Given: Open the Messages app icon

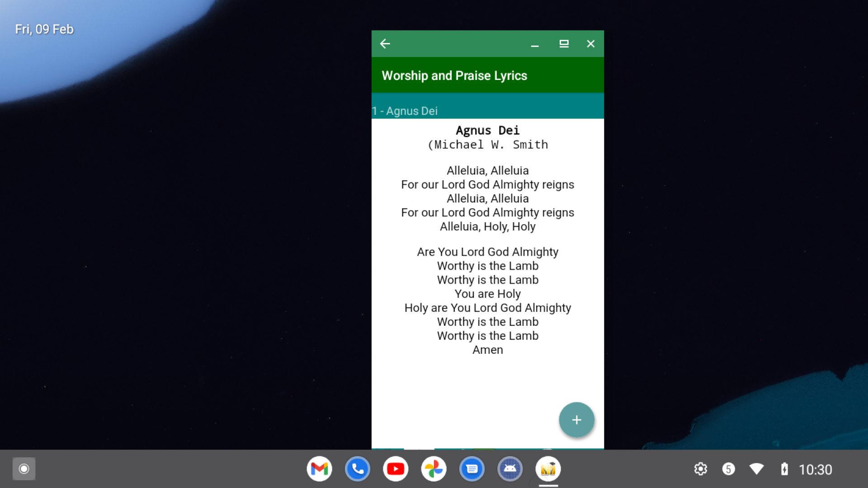Looking at the screenshot, I should [x=472, y=469].
